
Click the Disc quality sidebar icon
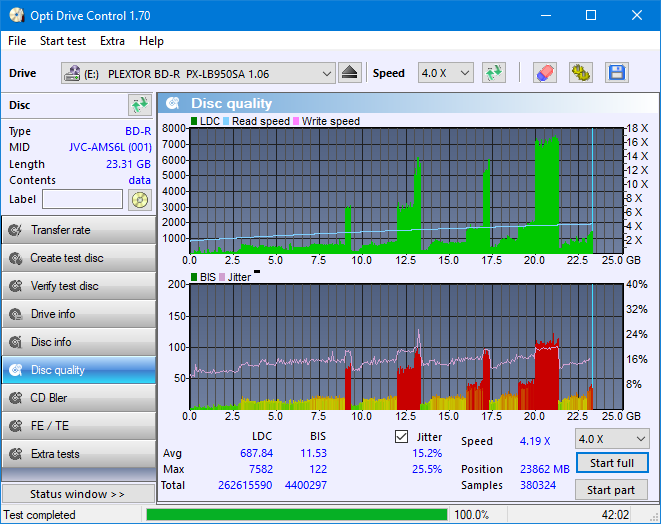[16, 370]
